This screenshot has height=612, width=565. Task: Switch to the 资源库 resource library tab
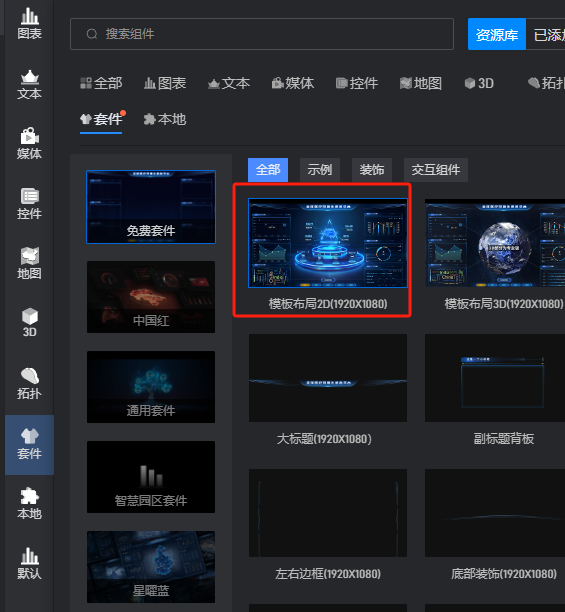pyautogui.click(x=497, y=34)
